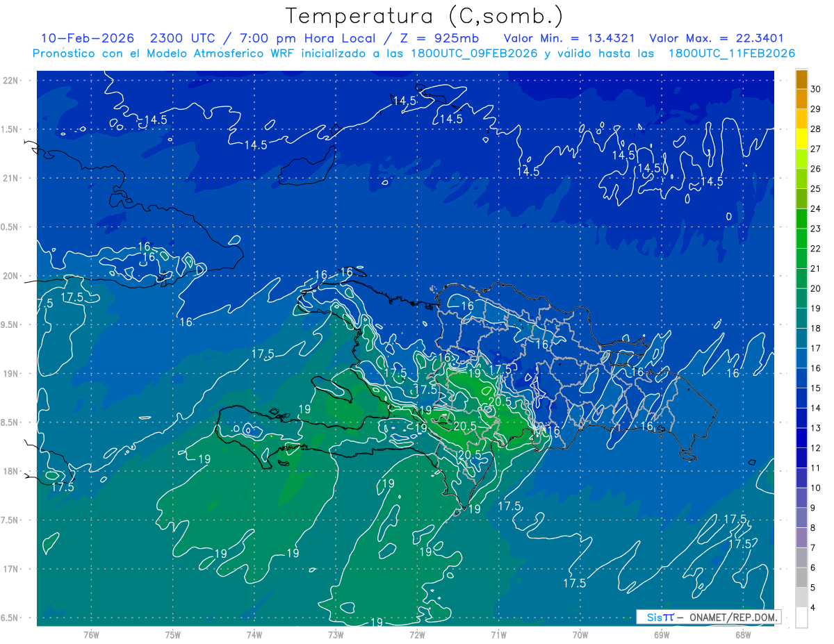Select the "1800UTC_11FEB2026" valid-until time text

point(732,53)
